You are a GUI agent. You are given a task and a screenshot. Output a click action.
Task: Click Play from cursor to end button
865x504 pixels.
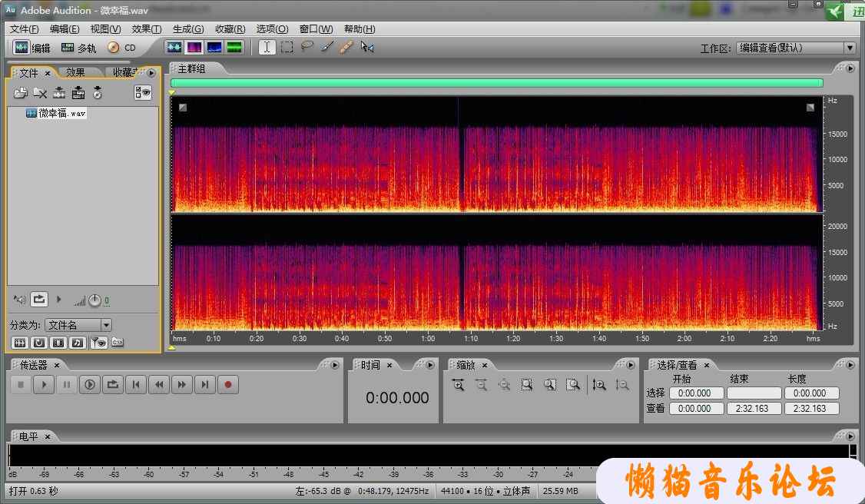(x=90, y=384)
